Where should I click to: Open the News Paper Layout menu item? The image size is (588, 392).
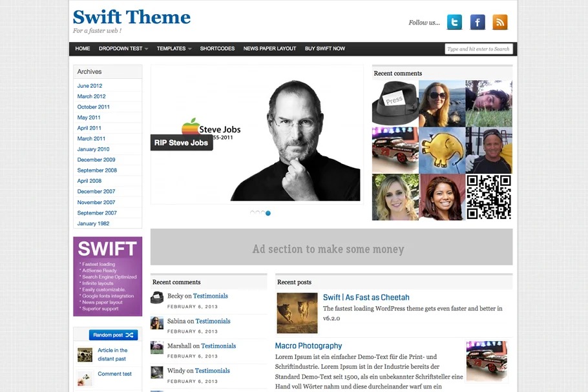[269, 48]
